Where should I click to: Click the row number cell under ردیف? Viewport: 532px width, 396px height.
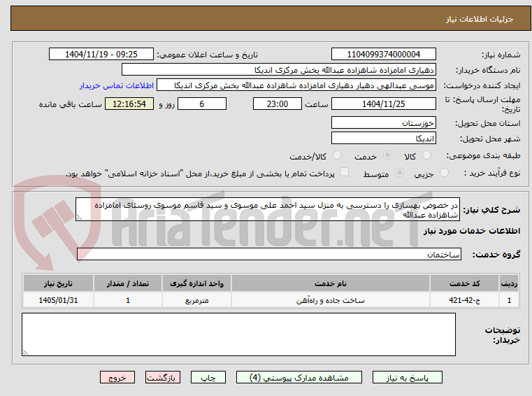[x=509, y=300]
